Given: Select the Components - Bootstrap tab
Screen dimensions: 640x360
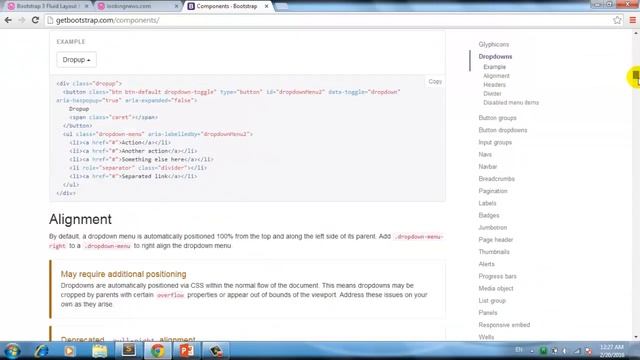Looking at the screenshot, I should 227,6.
